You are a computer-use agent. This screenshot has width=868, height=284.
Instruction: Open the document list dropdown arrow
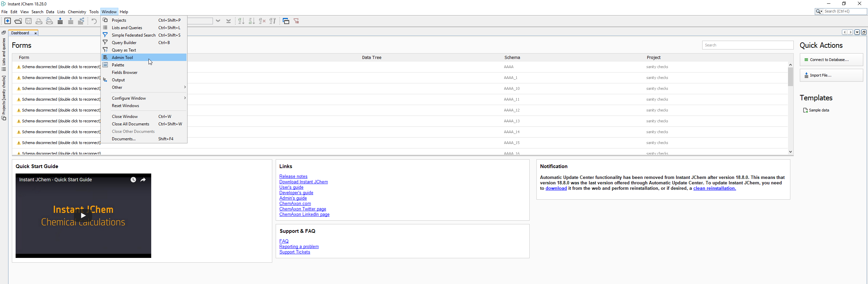click(x=857, y=32)
